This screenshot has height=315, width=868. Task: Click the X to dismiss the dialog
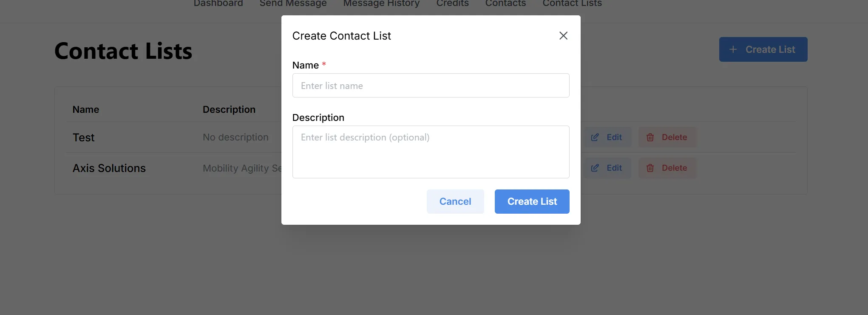click(x=563, y=35)
